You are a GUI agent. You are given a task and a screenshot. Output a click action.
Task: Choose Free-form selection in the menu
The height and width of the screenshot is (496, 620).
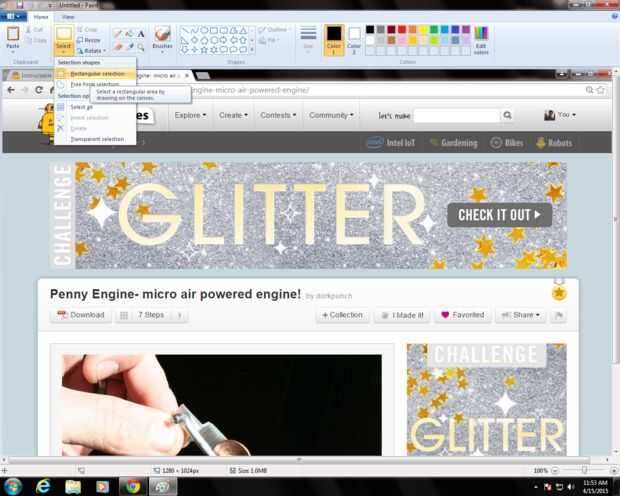[x=95, y=84]
